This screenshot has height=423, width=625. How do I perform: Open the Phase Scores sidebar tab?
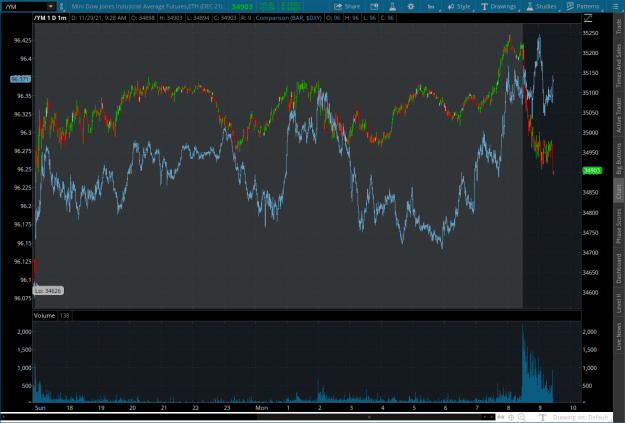click(x=619, y=226)
